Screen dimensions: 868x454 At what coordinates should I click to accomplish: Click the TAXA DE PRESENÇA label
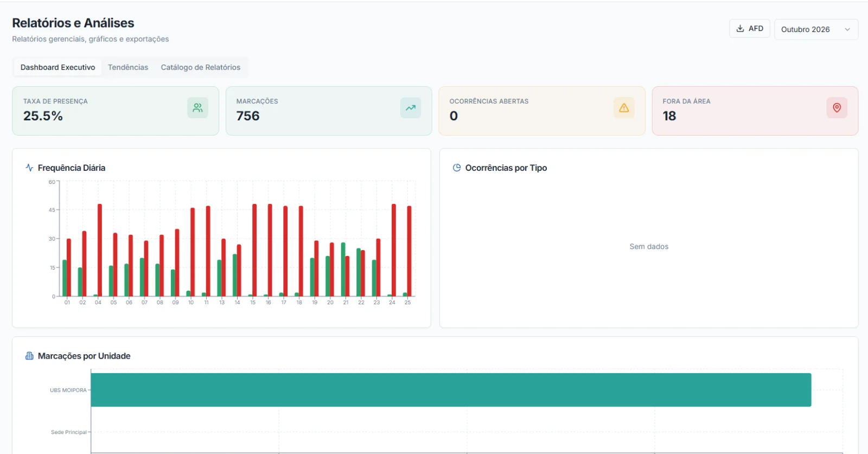(x=55, y=101)
